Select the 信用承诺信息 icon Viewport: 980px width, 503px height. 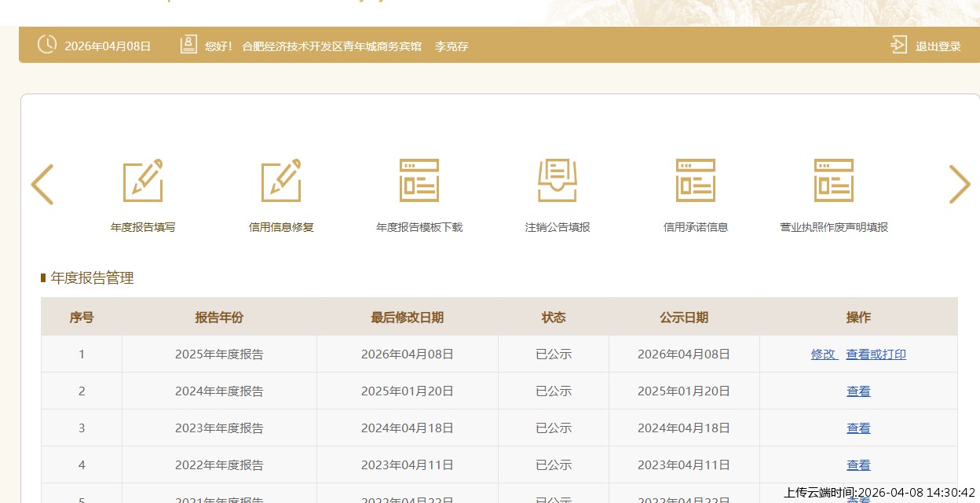(x=696, y=181)
